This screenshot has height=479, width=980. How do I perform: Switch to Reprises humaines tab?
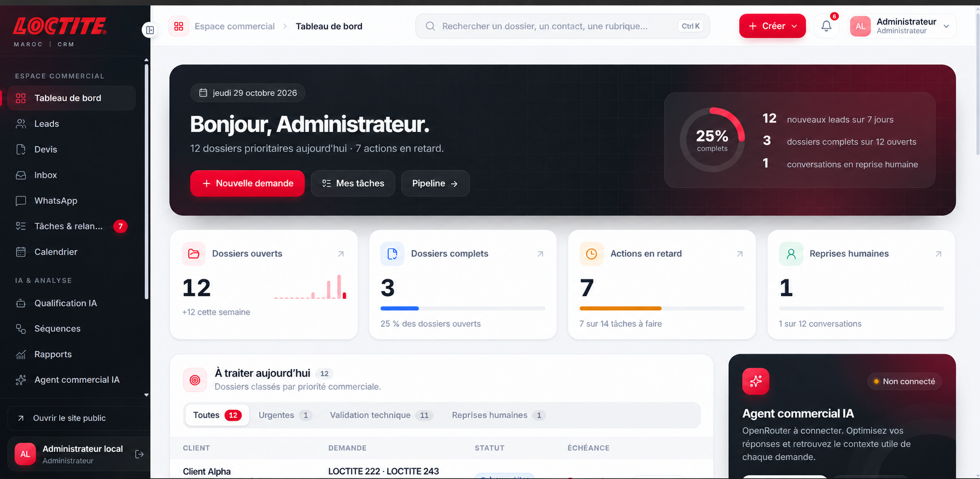[498, 415]
